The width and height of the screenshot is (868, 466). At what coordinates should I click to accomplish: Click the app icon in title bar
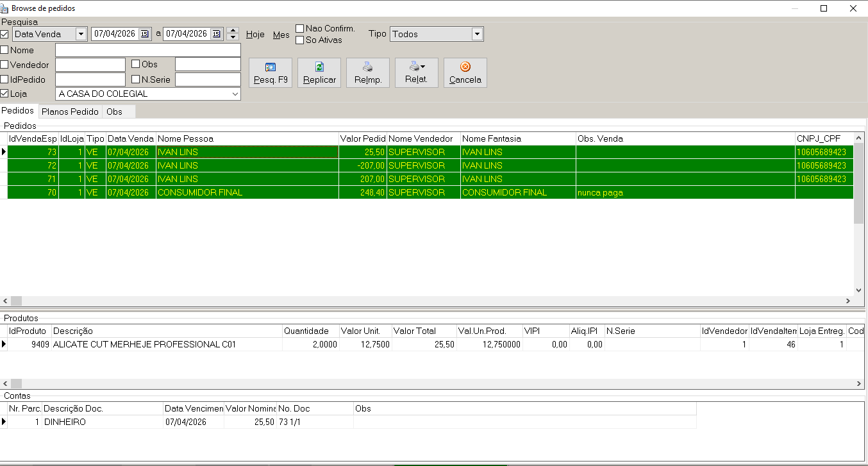click(x=5, y=8)
